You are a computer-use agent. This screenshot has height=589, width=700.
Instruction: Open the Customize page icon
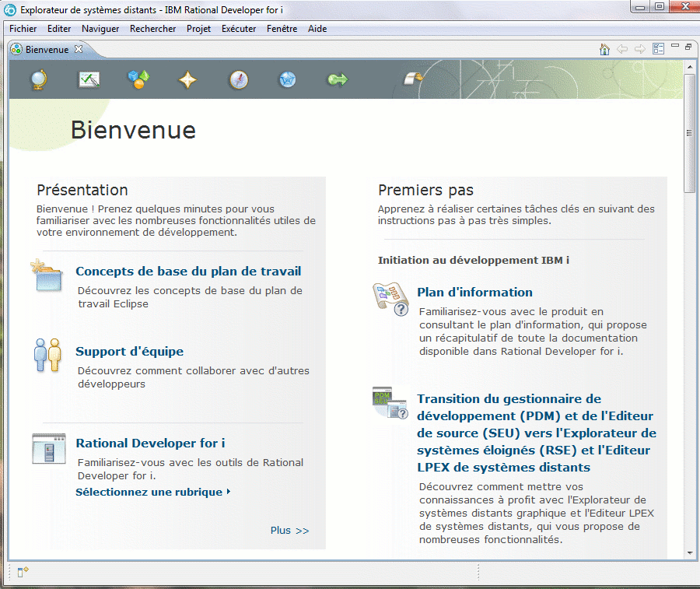[658, 49]
